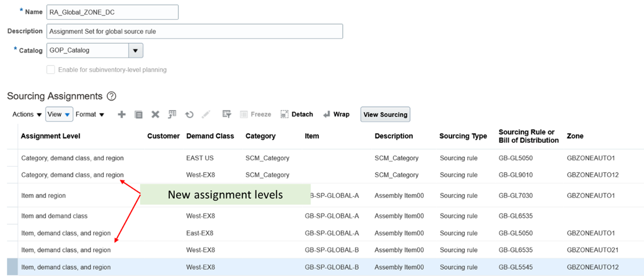
Task: Click into the Name input field
Action: [x=112, y=12]
